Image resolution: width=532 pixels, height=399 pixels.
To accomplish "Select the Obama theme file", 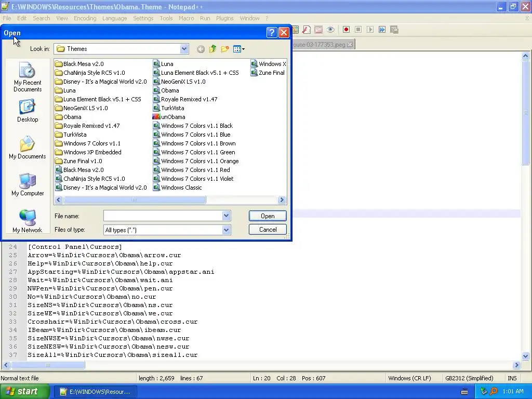I will click(166, 90).
